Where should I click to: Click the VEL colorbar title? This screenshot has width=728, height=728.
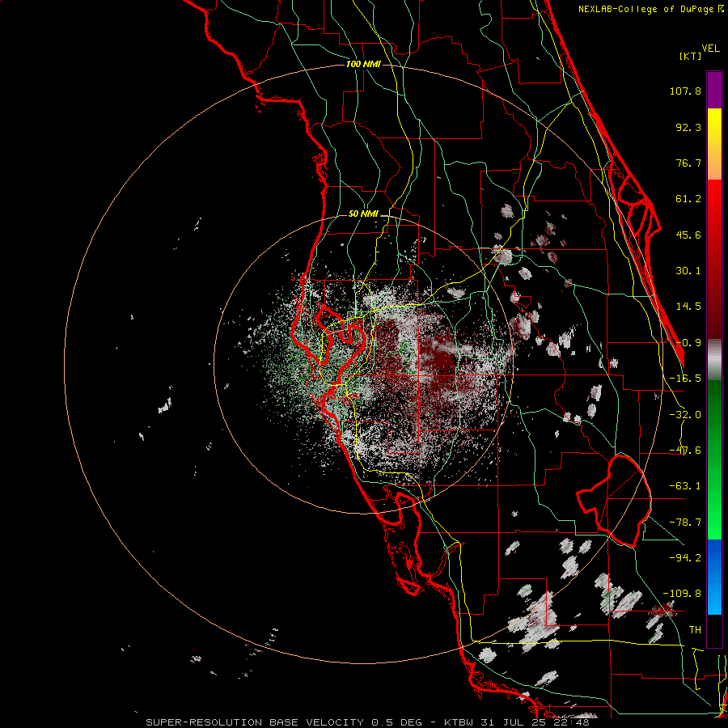click(x=711, y=49)
